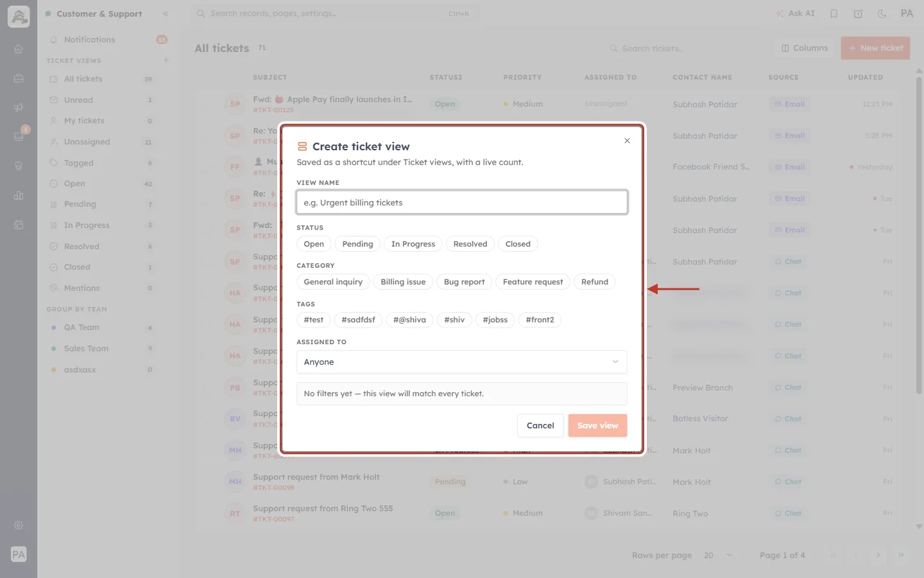This screenshot has width=924, height=578.
Task: Open the settings gear in left rail
Action: [x=19, y=525]
